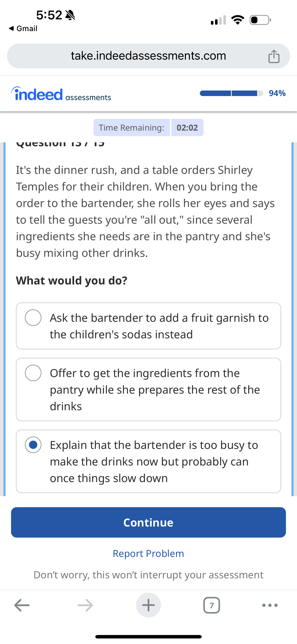Tap the Time Remaining timer display
Viewport: 297px width, 644px height.
pyautogui.click(x=148, y=128)
